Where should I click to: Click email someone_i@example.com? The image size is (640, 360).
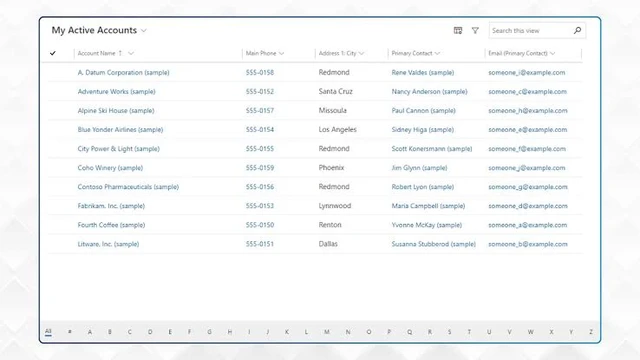tap(527, 72)
